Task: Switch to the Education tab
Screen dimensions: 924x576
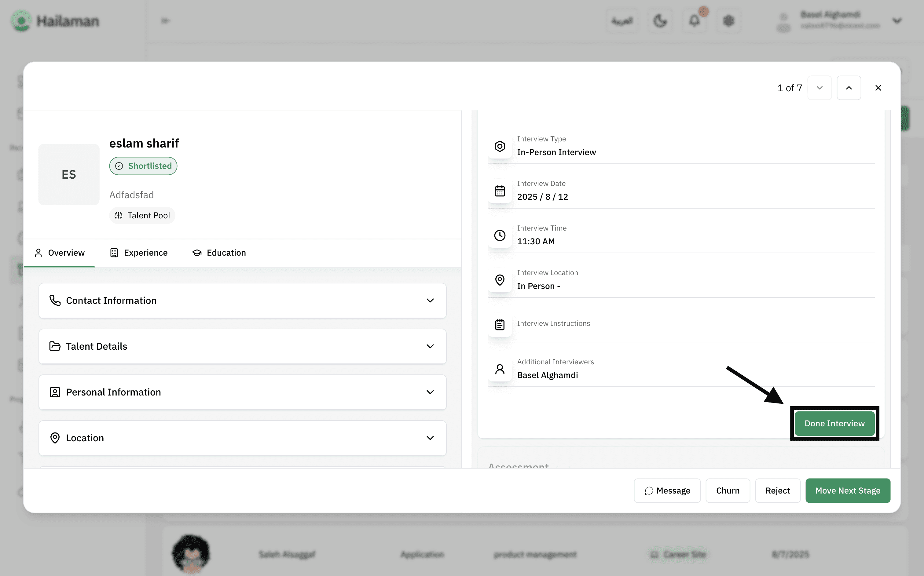Action: tap(219, 253)
